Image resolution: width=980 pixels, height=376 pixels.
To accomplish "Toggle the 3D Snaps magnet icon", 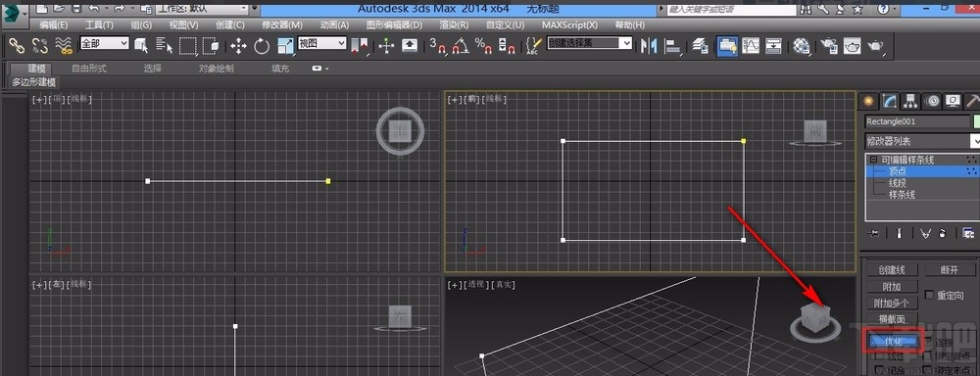I will coord(437,46).
